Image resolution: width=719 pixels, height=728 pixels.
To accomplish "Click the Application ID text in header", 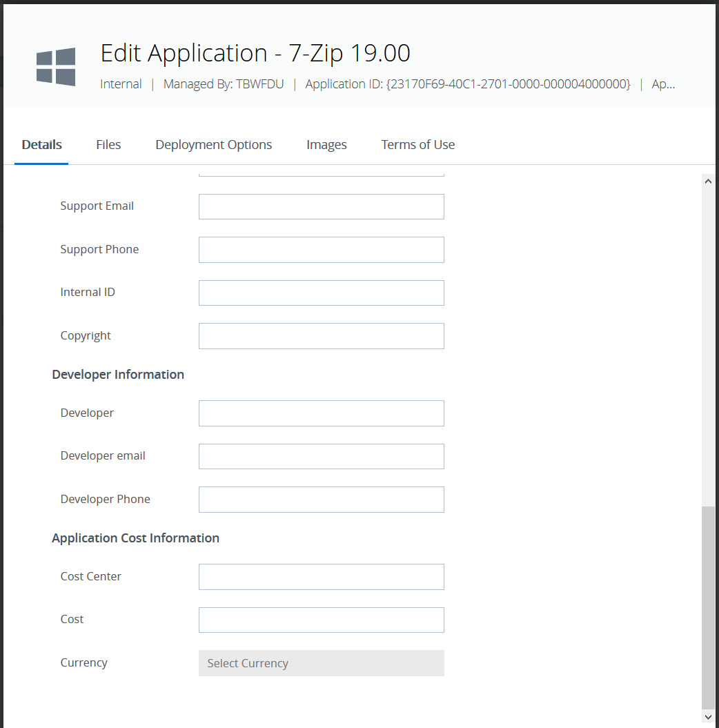I will pos(468,84).
